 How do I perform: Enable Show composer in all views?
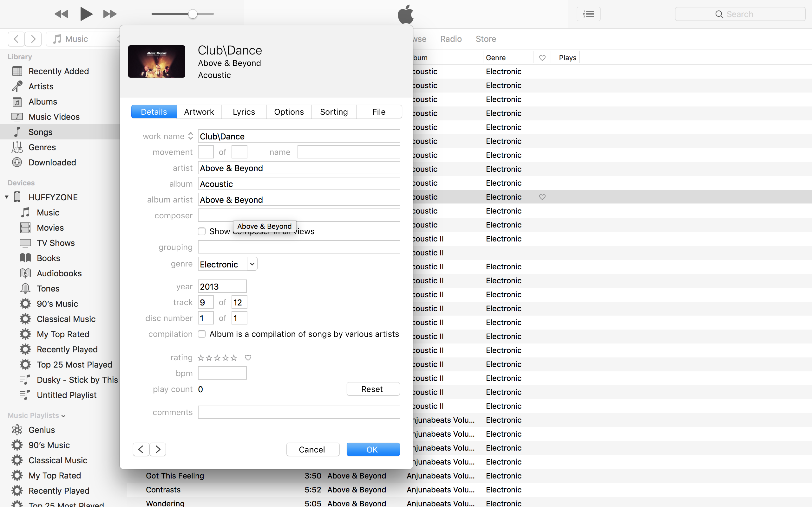click(202, 231)
